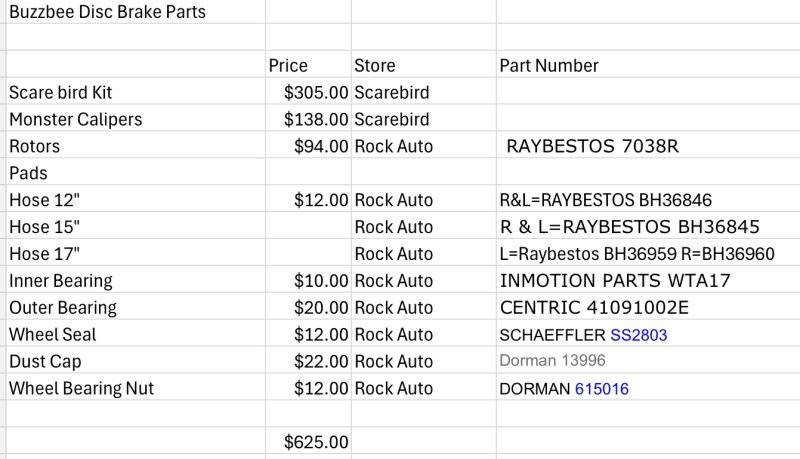Select the Buzzbee Disc Brake Parts title cell
This screenshot has width=800, height=459.
135,12
